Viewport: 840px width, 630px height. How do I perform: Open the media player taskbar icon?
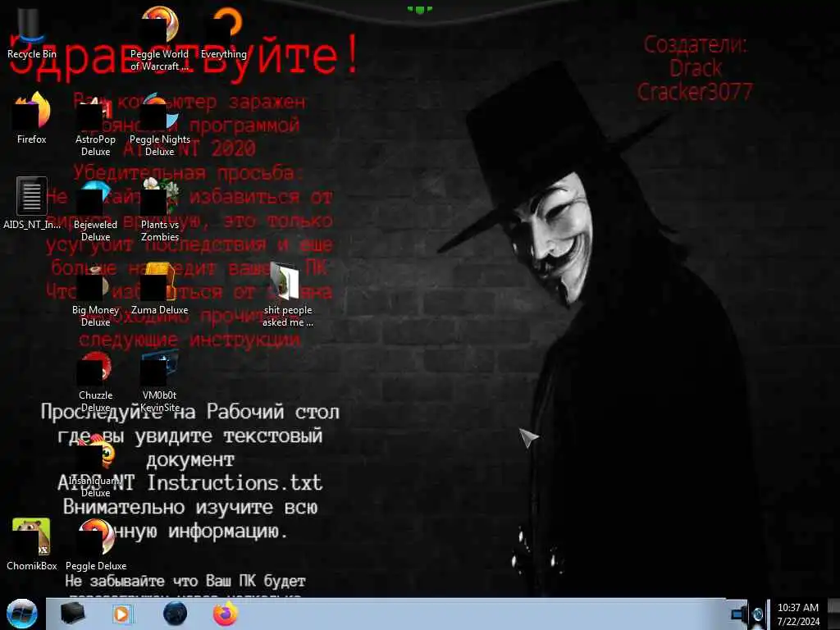(x=122, y=614)
